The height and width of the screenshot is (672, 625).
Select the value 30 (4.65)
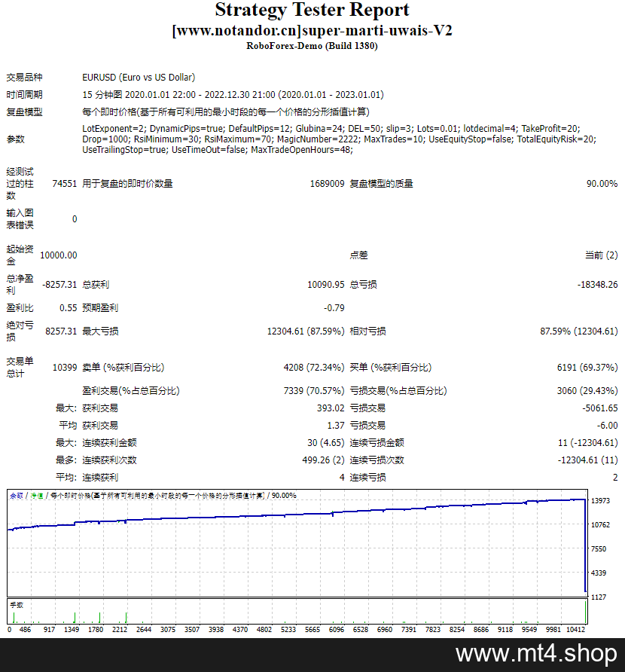click(x=326, y=443)
